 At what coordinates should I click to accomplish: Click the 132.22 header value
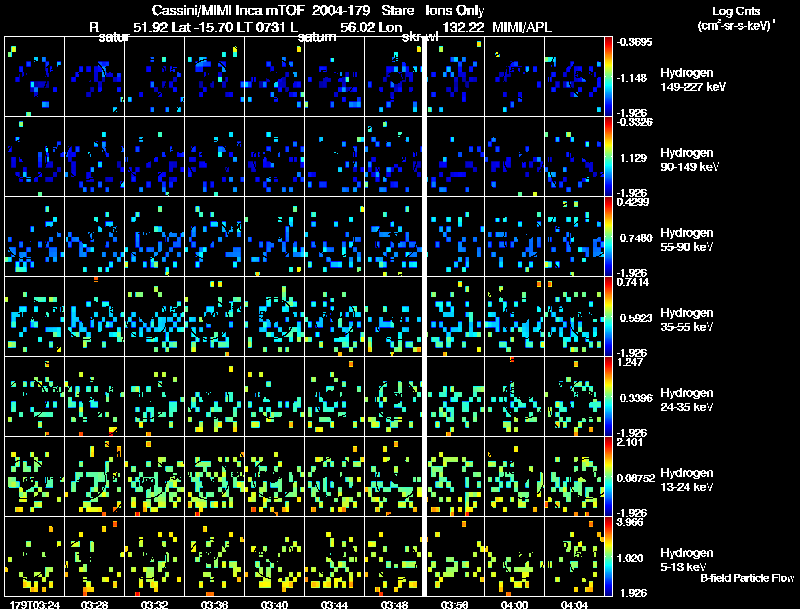(x=463, y=27)
